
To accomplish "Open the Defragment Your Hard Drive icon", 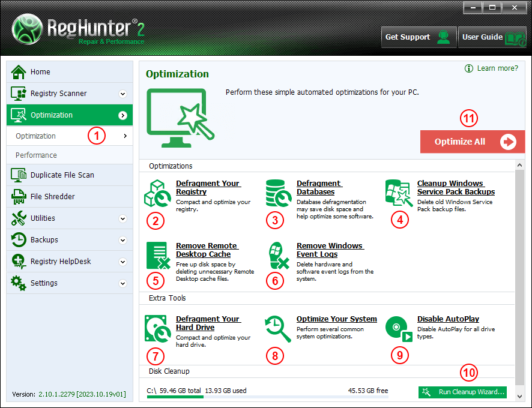I will pyautogui.click(x=157, y=328).
